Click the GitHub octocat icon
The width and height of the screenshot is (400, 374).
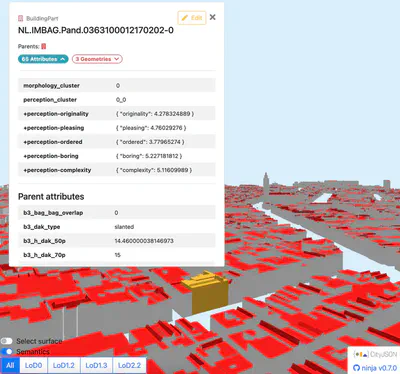coord(356,368)
